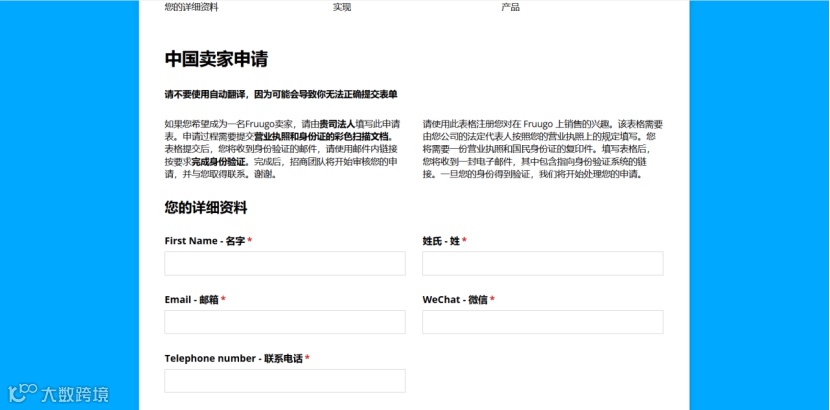Click the 请不要使用自动翻译 warning line
Image resolution: width=830 pixels, height=410 pixels.
click(281, 95)
